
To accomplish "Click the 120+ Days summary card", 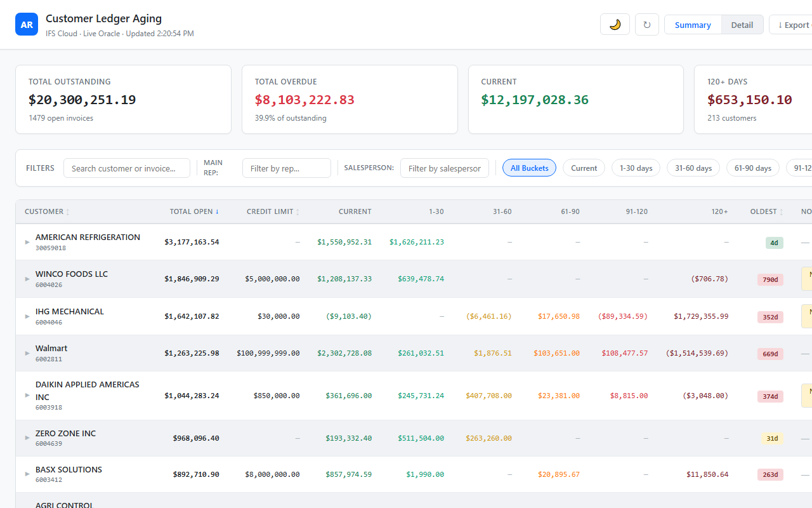I will point(753,99).
